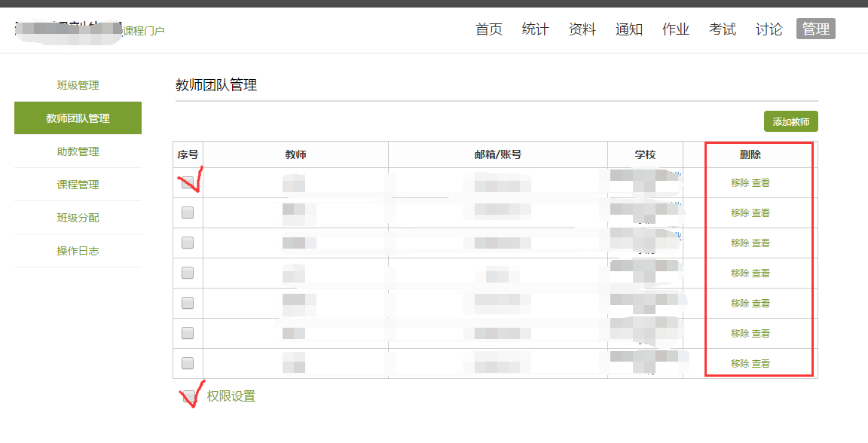This screenshot has height=443, width=868.
Task: Click 讨论 in the top navigation
Action: (x=769, y=29)
